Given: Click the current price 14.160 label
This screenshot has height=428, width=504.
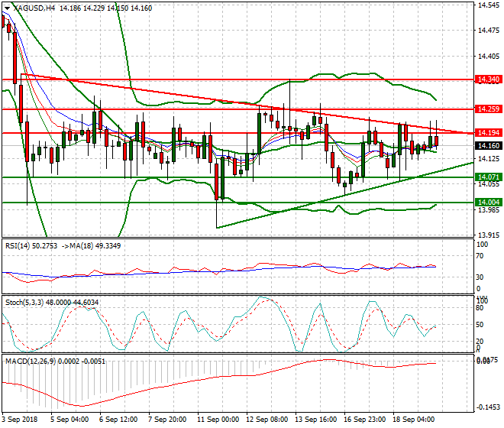Looking at the screenshot, I should [489, 146].
